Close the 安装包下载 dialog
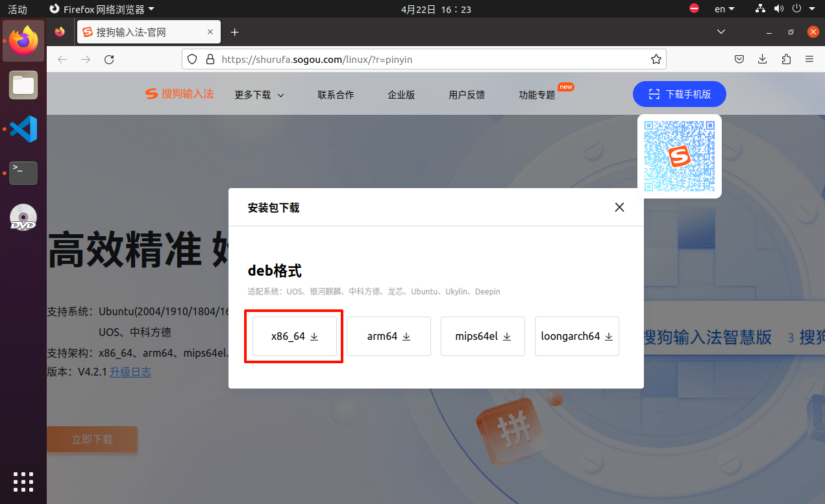825x504 pixels. click(x=620, y=207)
